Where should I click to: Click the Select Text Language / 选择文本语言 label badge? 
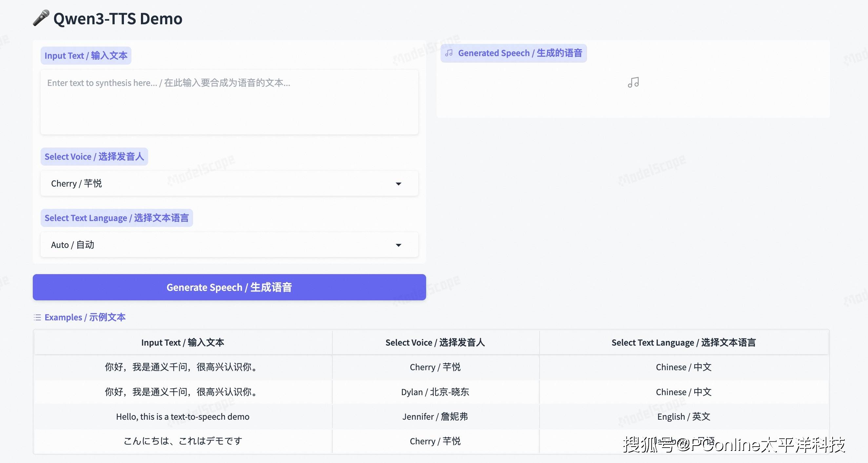point(117,218)
